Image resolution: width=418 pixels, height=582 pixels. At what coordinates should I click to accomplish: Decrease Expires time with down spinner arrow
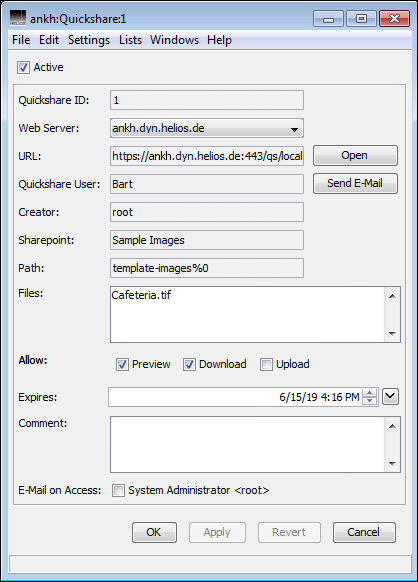click(x=369, y=401)
